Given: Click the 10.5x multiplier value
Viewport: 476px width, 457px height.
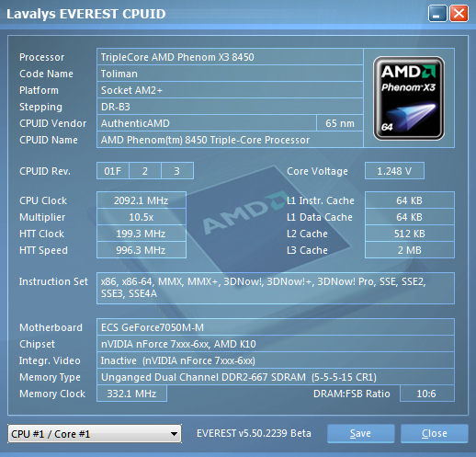Looking at the screenshot, I should coord(142,217).
